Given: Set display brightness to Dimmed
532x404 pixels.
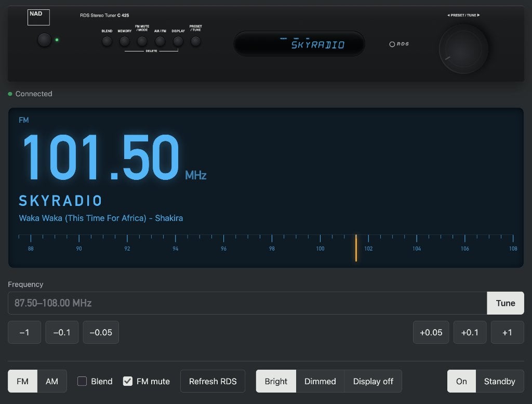Looking at the screenshot, I should pos(320,381).
